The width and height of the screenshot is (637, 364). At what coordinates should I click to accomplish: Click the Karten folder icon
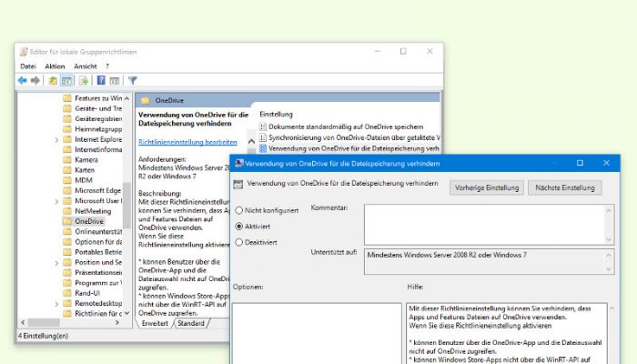coord(67,170)
